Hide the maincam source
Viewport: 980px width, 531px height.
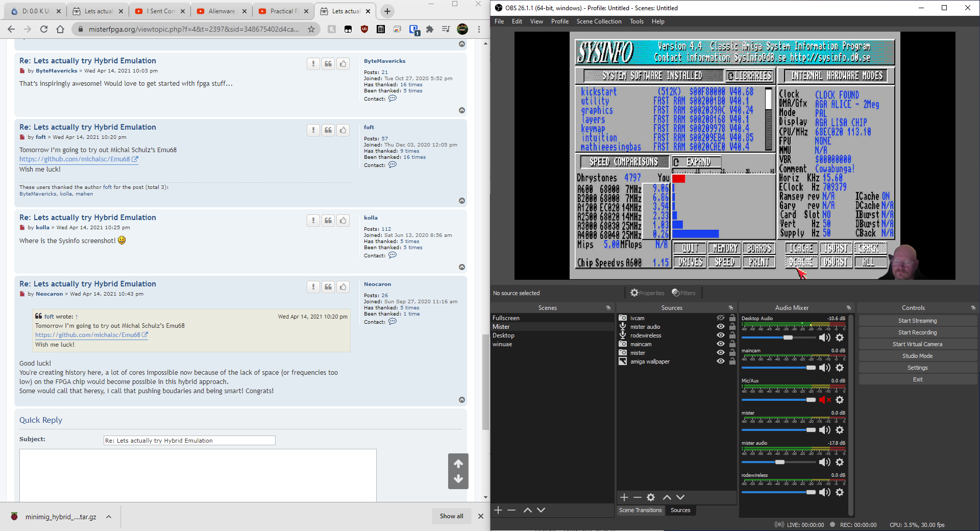coord(720,344)
